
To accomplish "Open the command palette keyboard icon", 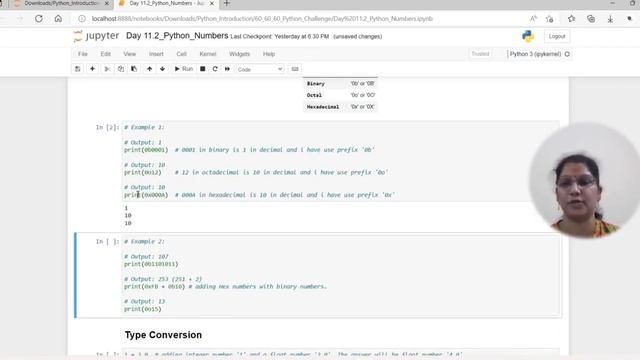I will click(x=295, y=69).
